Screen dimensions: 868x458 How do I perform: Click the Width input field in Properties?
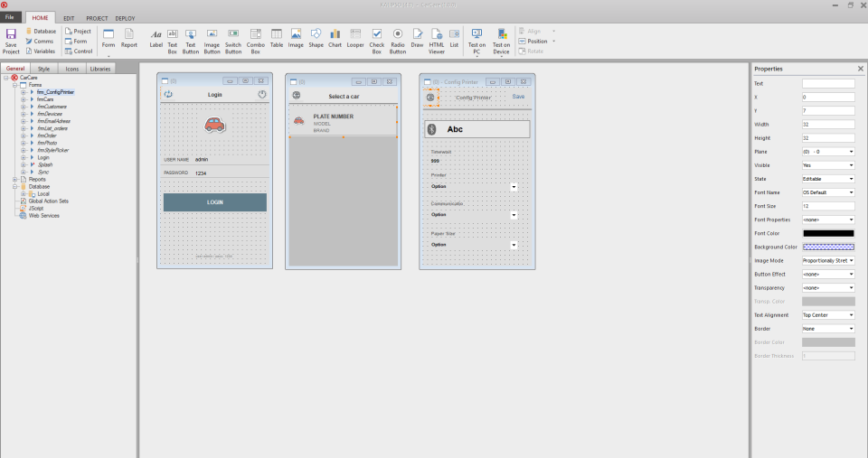click(828, 125)
